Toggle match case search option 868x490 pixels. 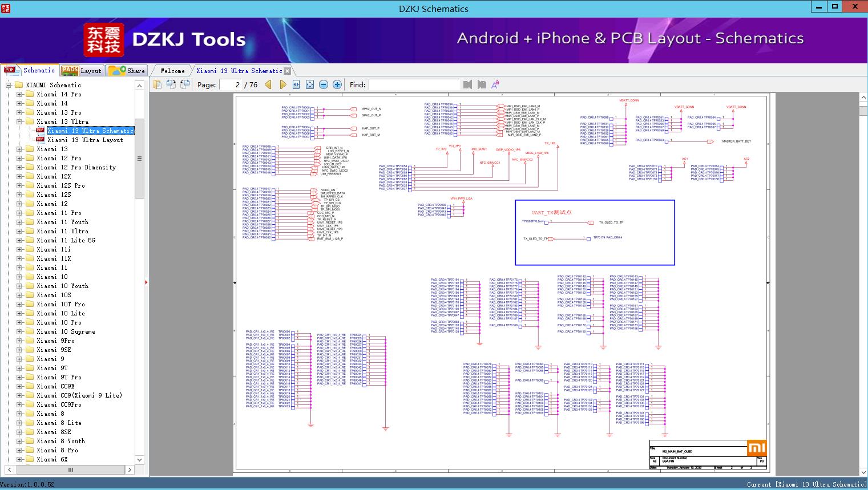point(495,84)
